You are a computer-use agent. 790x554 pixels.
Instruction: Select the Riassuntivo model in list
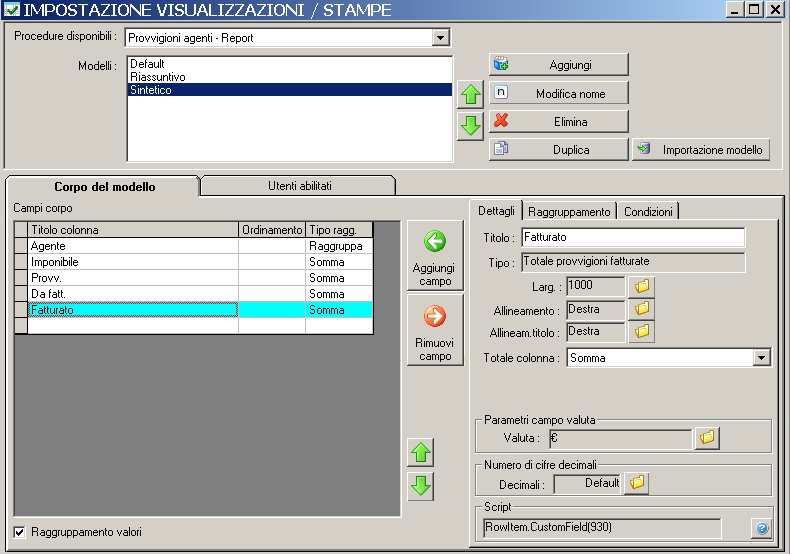pos(290,77)
